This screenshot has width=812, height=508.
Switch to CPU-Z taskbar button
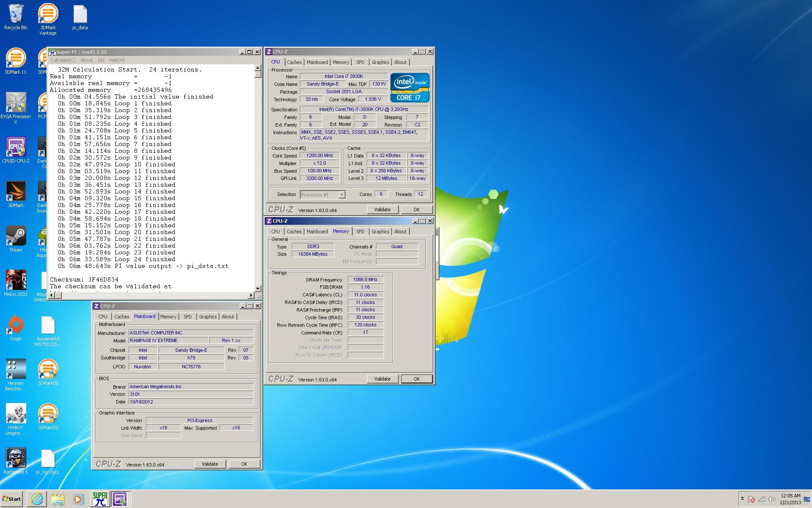pyautogui.click(x=120, y=499)
